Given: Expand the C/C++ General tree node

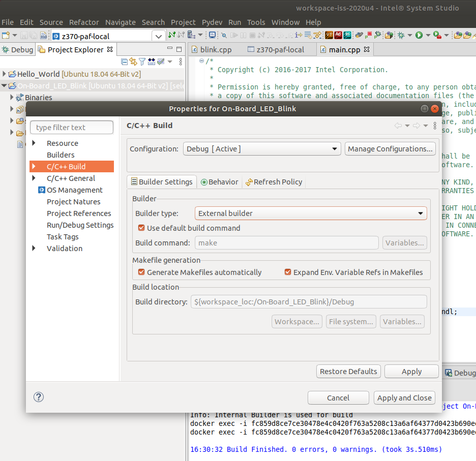Looking at the screenshot, I should pos(34,178).
